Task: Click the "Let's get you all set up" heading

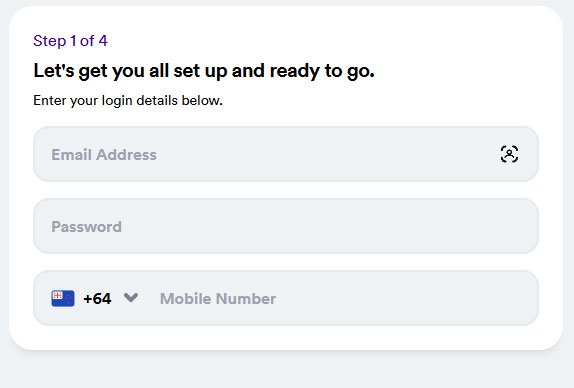Action: pyautogui.click(x=204, y=71)
